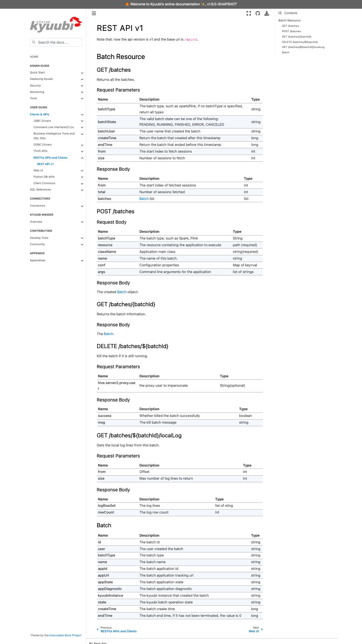Open Clients & APIs sidebar link

tap(40, 114)
